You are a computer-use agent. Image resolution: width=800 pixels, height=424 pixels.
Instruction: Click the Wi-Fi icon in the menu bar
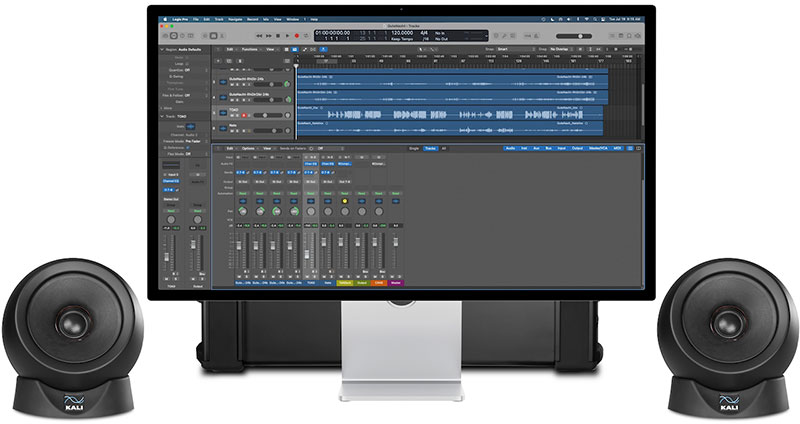587,19
